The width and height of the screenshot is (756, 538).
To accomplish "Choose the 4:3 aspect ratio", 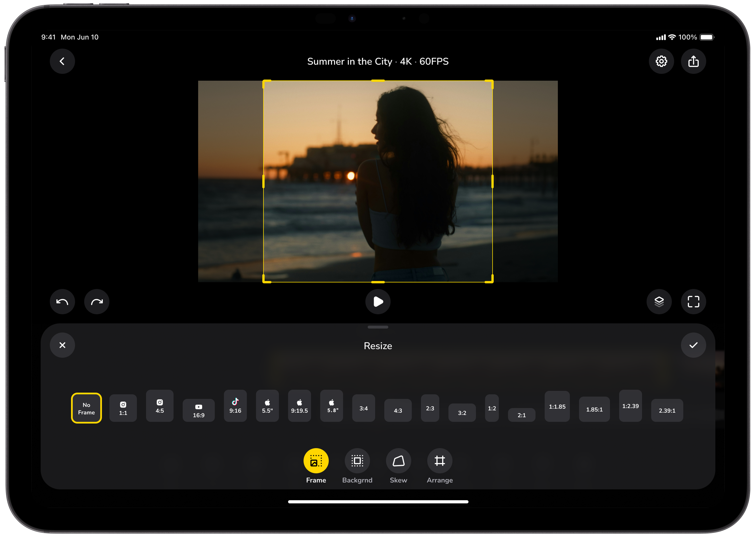I will (x=398, y=410).
